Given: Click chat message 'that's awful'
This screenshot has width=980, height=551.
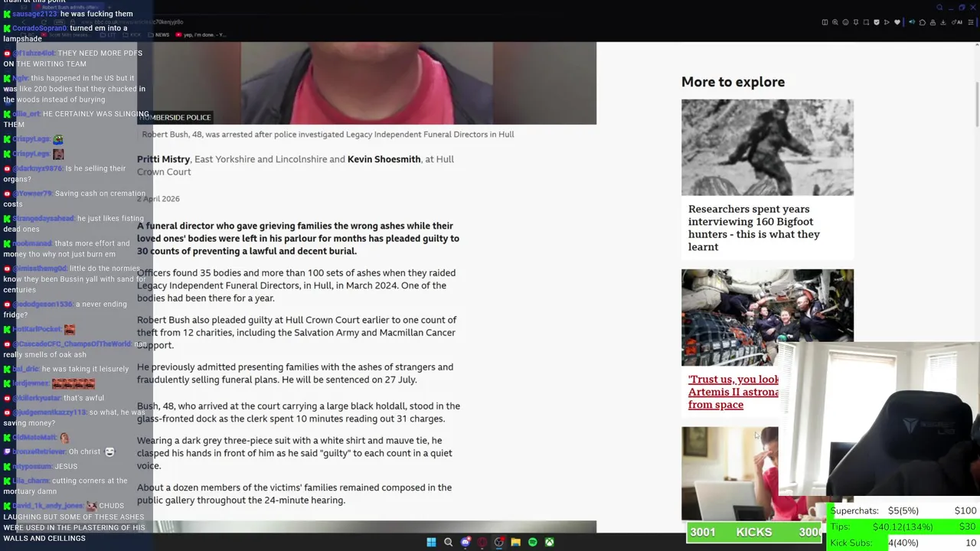Looking at the screenshot, I should 83,399.
